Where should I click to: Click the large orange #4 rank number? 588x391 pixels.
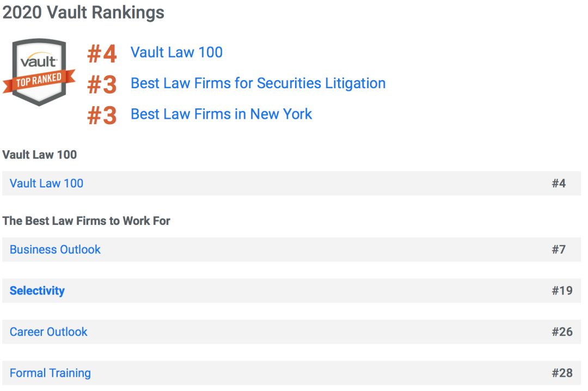(102, 54)
